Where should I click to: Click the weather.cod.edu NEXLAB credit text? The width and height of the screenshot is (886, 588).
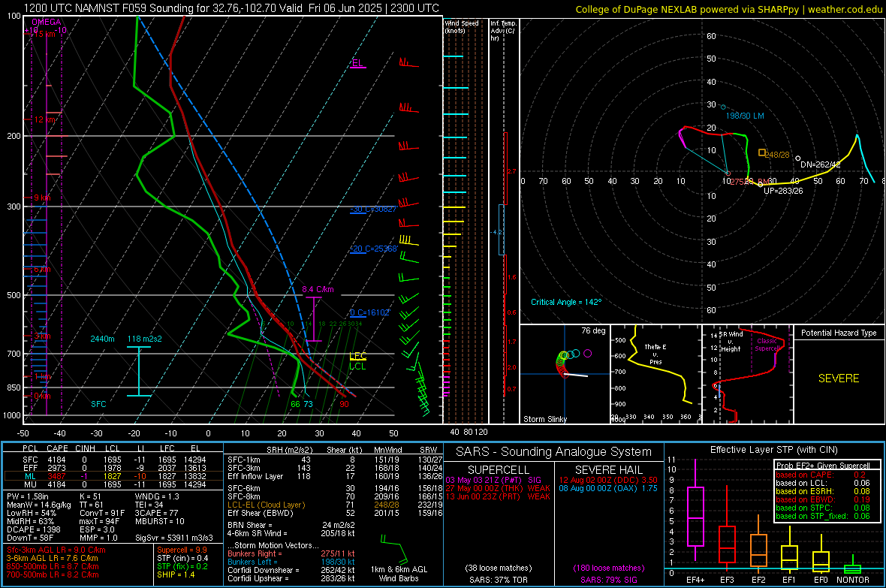point(728,9)
